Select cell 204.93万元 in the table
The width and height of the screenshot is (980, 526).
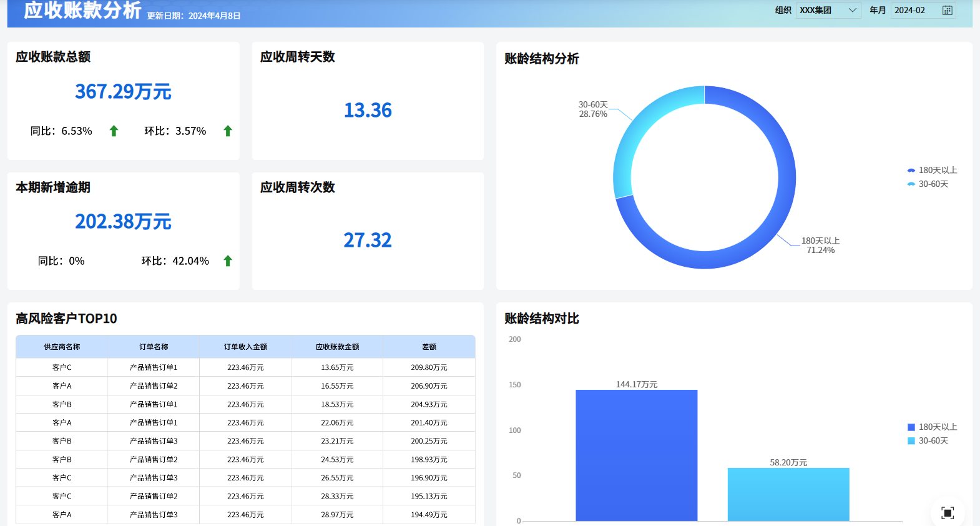[x=429, y=404]
